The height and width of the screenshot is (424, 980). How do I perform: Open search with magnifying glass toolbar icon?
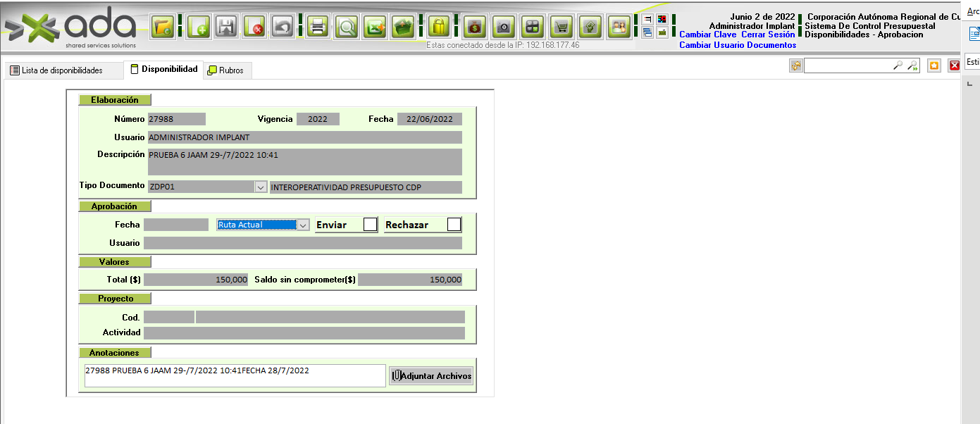347,27
